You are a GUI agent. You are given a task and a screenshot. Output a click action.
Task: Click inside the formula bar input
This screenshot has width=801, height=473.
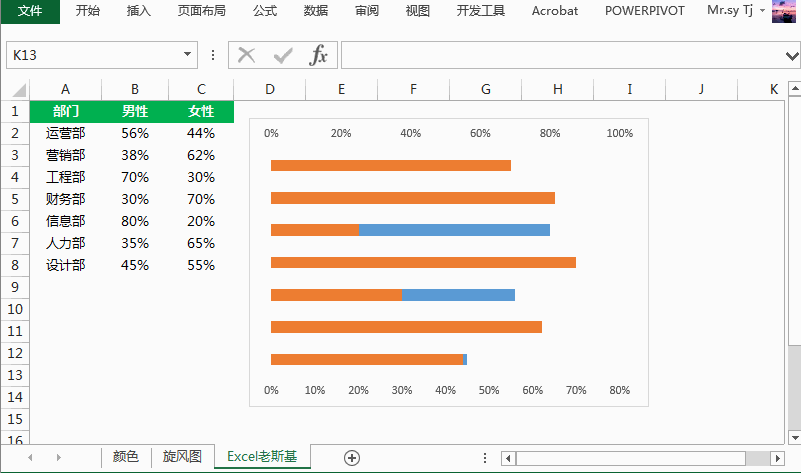[x=562, y=55]
